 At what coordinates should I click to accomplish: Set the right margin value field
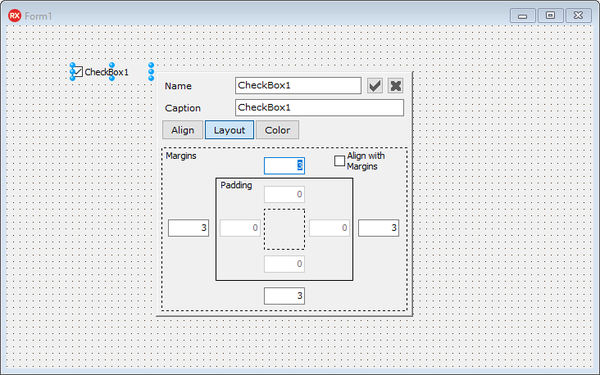pos(378,228)
